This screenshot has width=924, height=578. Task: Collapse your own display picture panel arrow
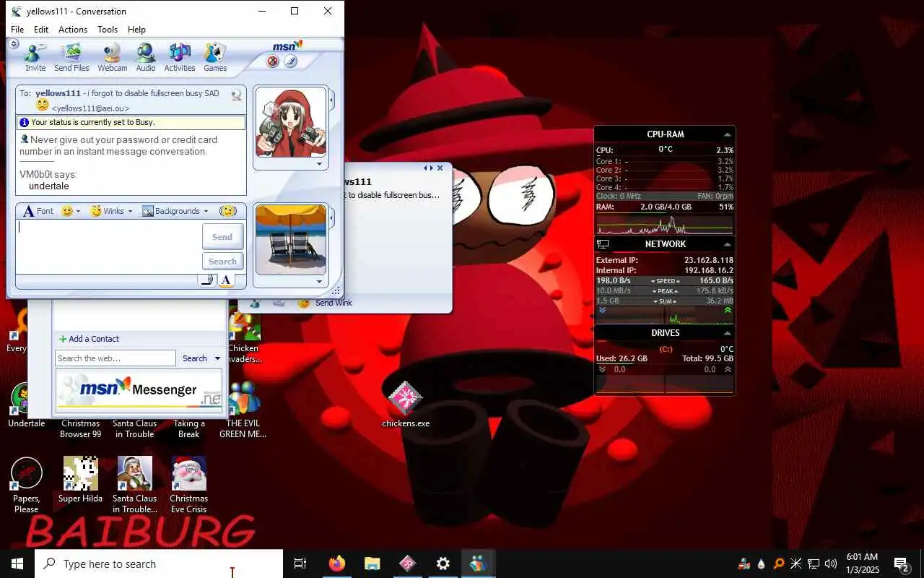(x=332, y=216)
